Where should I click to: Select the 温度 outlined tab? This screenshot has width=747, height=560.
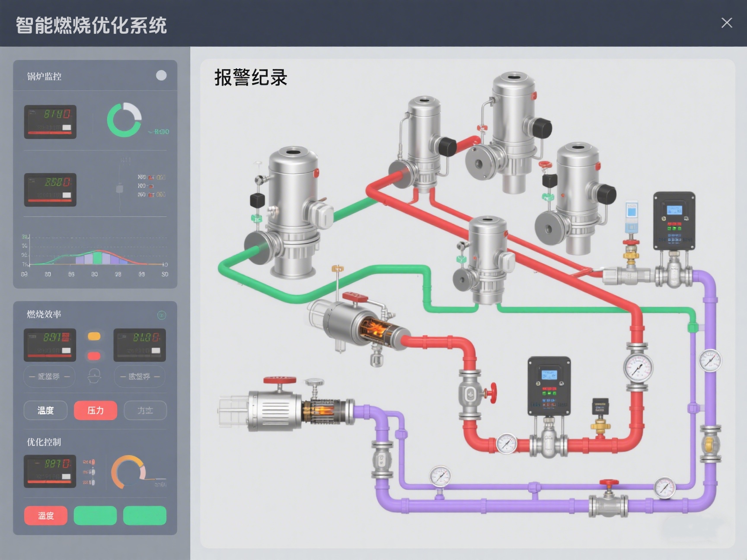point(46,410)
